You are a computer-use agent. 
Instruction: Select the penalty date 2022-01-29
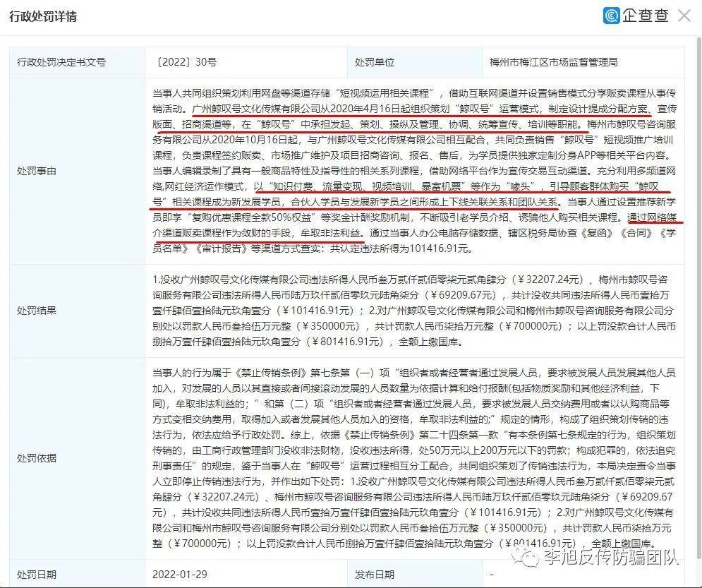[180, 574]
